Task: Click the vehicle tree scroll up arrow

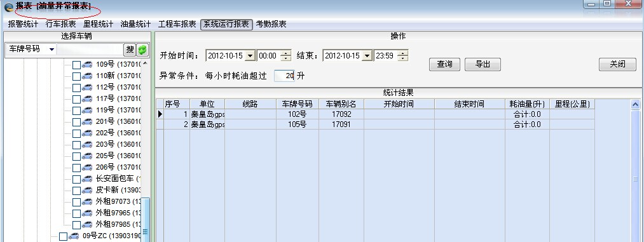Action: (x=145, y=64)
